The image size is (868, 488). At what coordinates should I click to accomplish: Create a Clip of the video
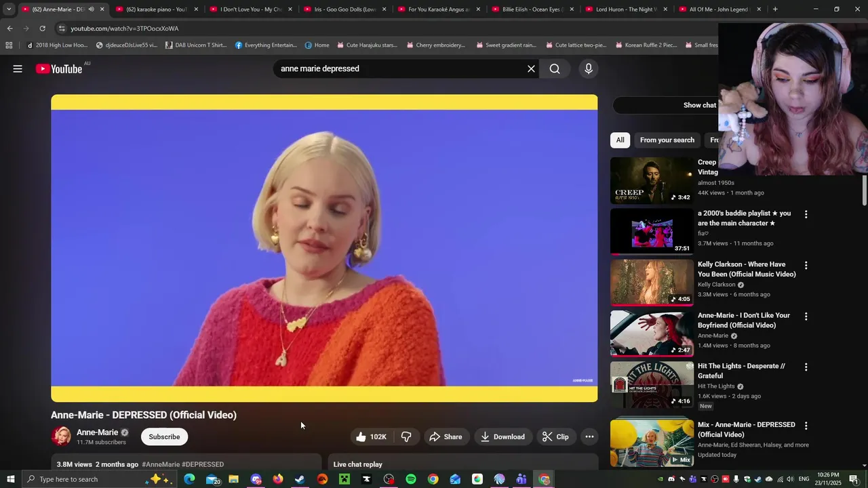click(555, 436)
